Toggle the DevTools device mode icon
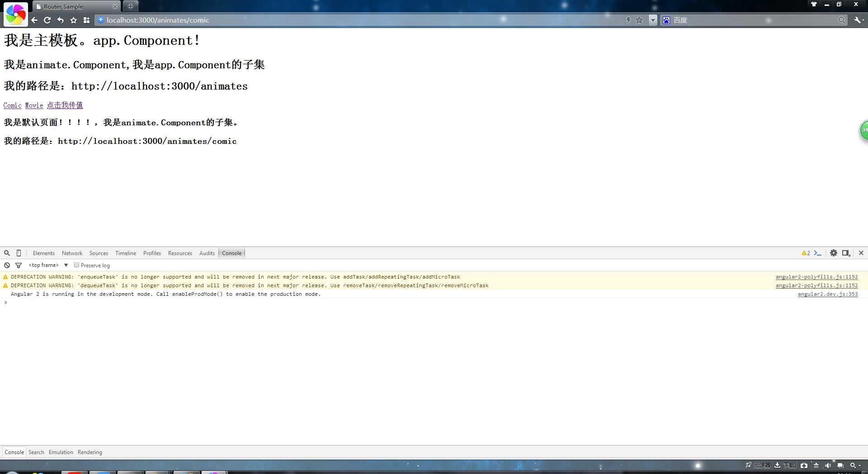868x474 pixels. (x=19, y=253)
